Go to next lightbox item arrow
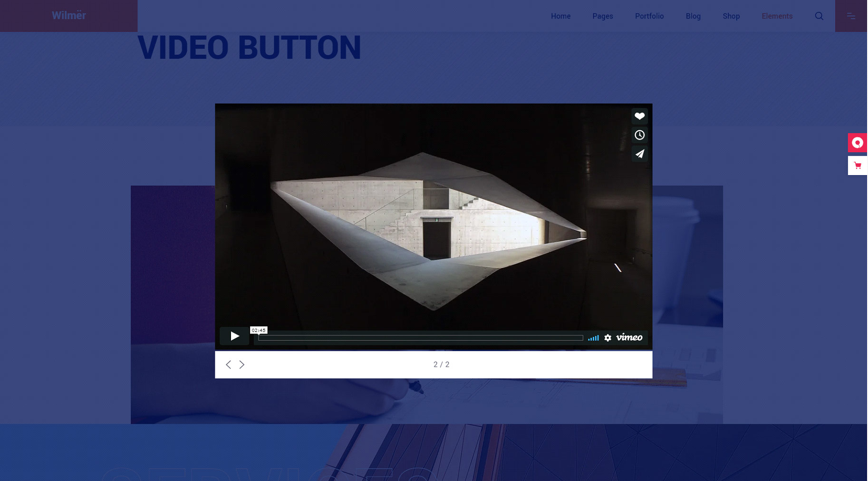The image size is (868, 481). [241, 364]
